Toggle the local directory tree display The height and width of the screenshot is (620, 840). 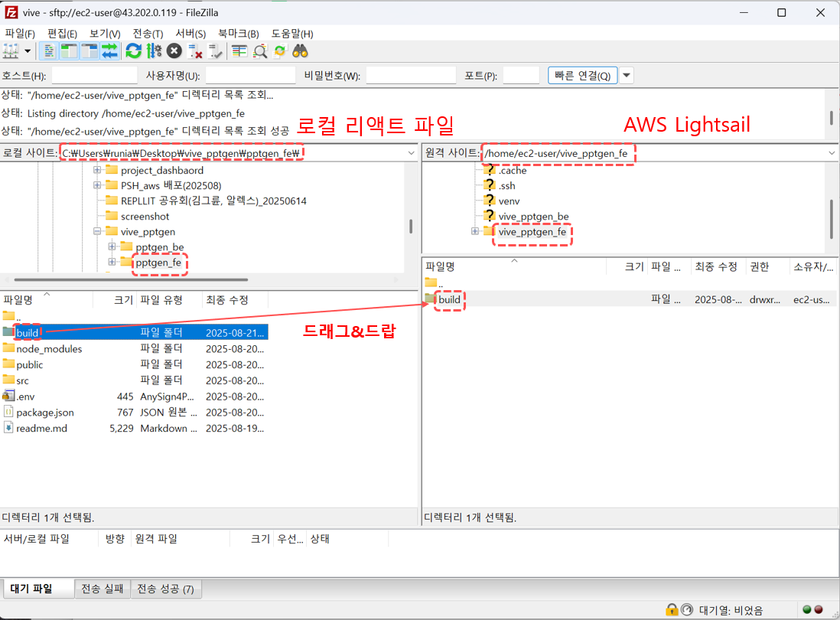click(x=69, y=51)
